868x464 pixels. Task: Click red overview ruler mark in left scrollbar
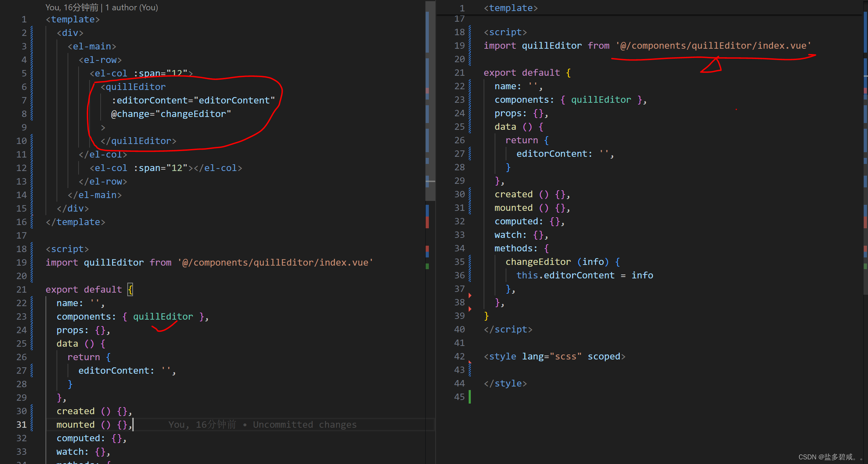427,223
